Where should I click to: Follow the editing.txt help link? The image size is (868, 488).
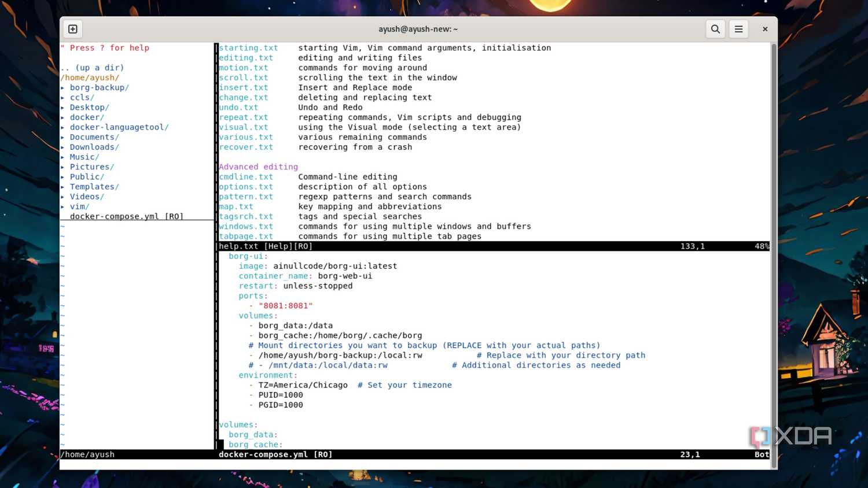[246, 58]
